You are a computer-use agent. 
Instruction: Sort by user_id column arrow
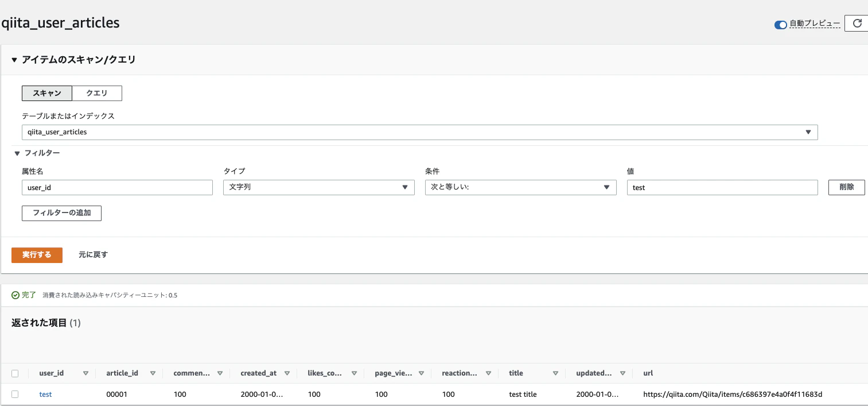tap(85, 373)
